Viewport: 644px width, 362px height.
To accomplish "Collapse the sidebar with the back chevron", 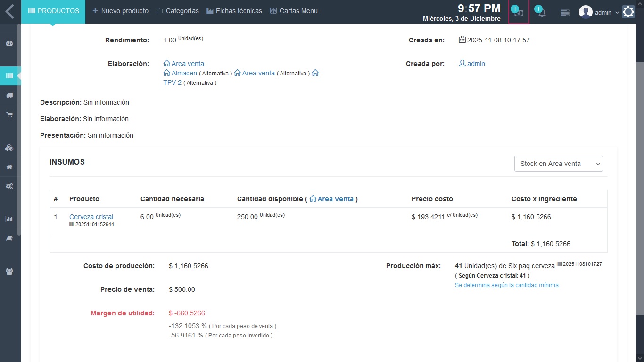I will [x=10, y=11].
